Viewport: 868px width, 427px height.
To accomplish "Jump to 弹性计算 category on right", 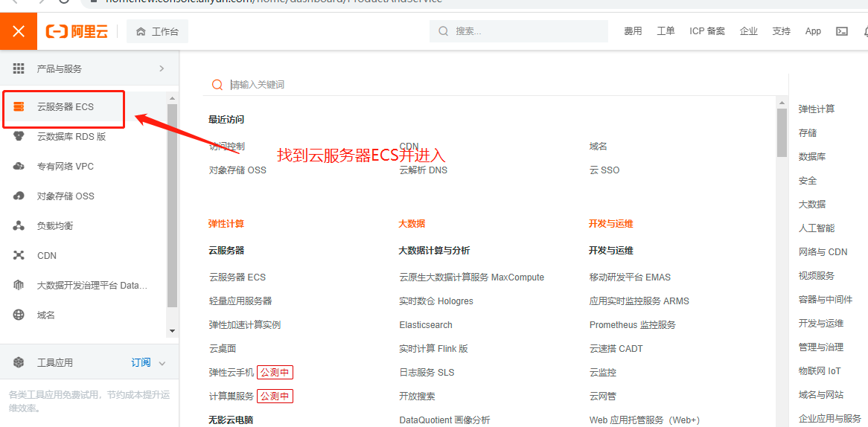I will [817, 109].
